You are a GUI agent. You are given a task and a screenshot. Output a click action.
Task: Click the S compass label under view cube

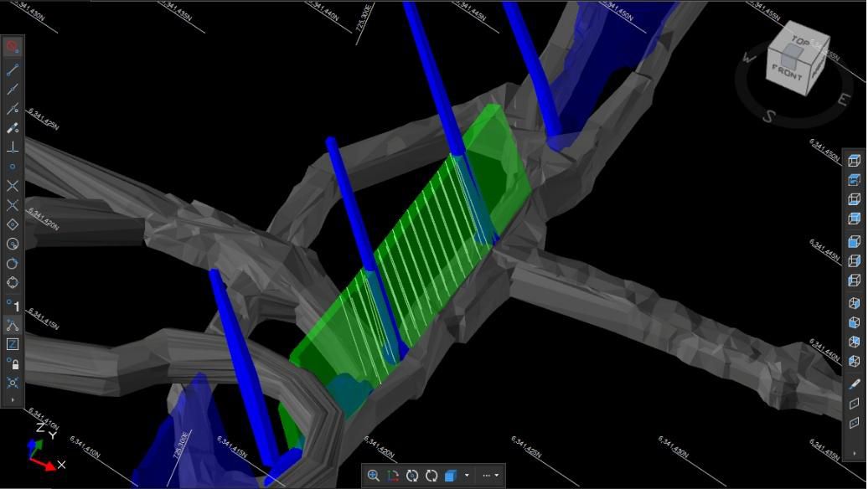[767, 116]
